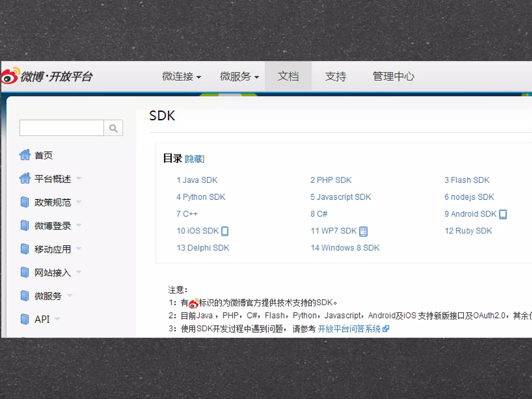
Task: Click the house icon beside 首页
Action: coord(25,155)
